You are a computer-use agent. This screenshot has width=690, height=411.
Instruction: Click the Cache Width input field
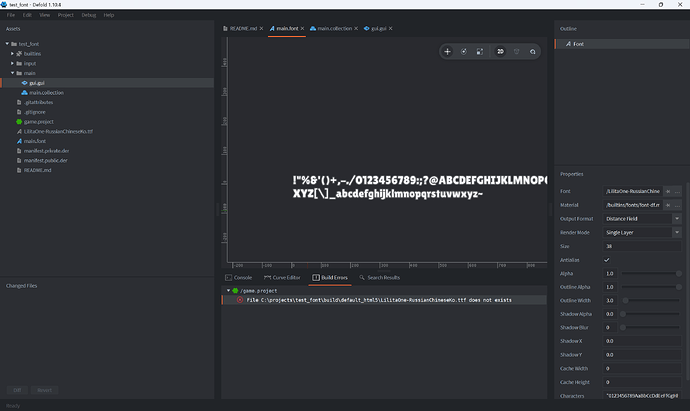642,368
